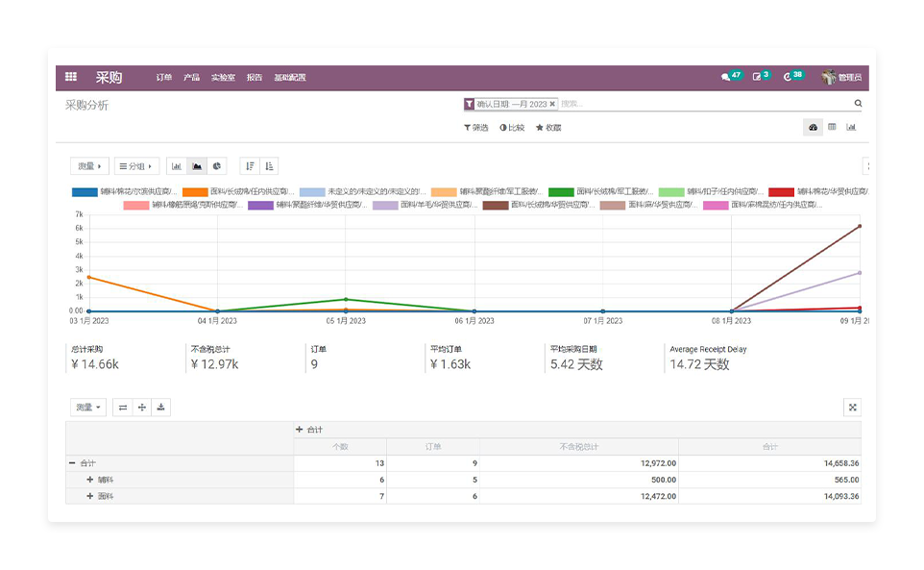Click search magnifier icon in search bar
This screenshot has height=570, width=924.
point(858,104)
